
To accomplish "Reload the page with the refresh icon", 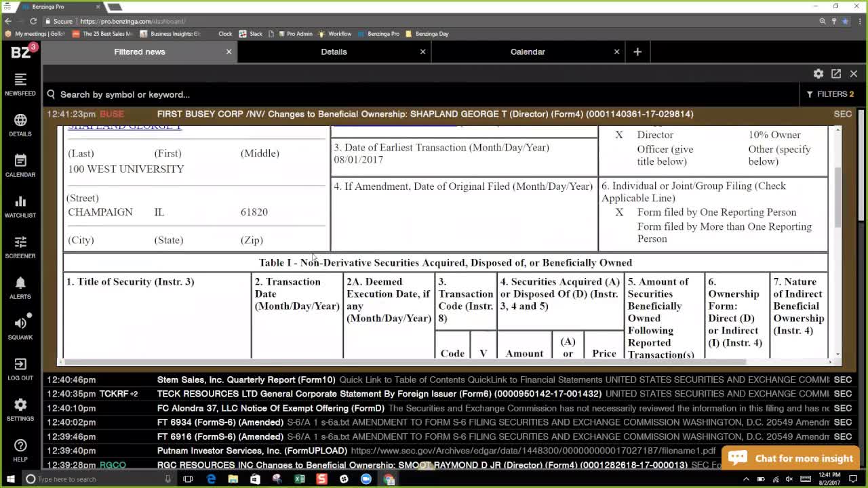I will [x=33, y=21].
